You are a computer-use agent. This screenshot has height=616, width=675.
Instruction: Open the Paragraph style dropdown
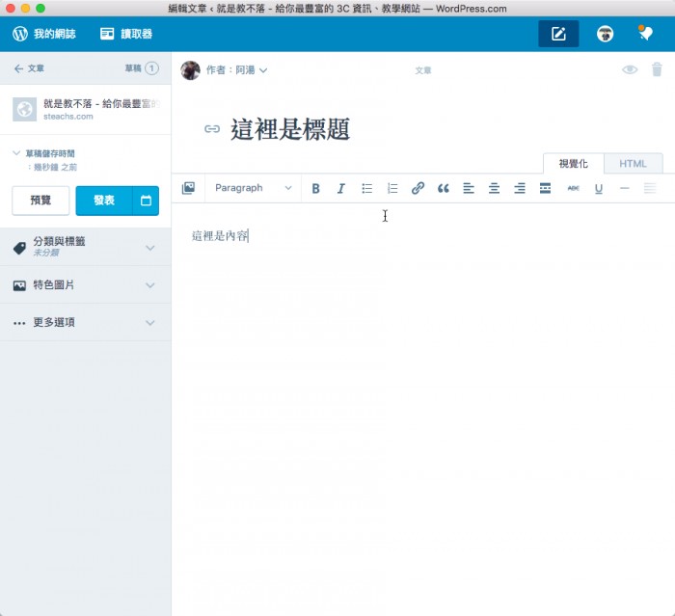[253, 188]
